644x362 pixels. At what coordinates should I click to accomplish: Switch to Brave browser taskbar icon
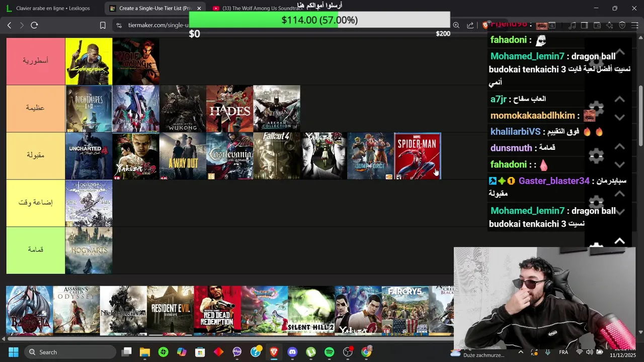tap(274, 352)
